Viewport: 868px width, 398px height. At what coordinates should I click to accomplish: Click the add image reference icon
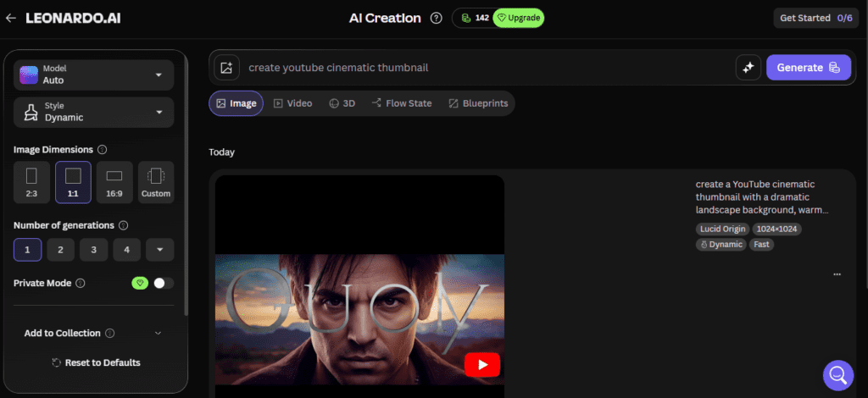(x=226, y=68)
